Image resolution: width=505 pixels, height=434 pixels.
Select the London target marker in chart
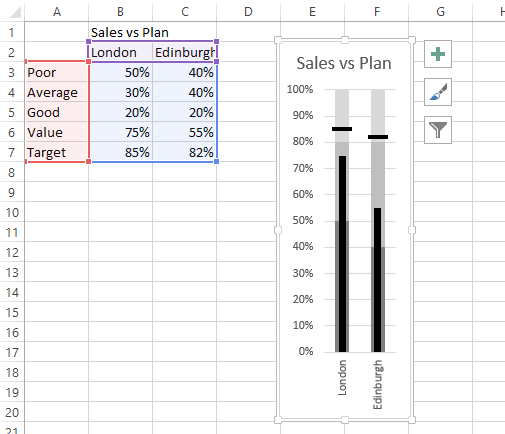342,129
